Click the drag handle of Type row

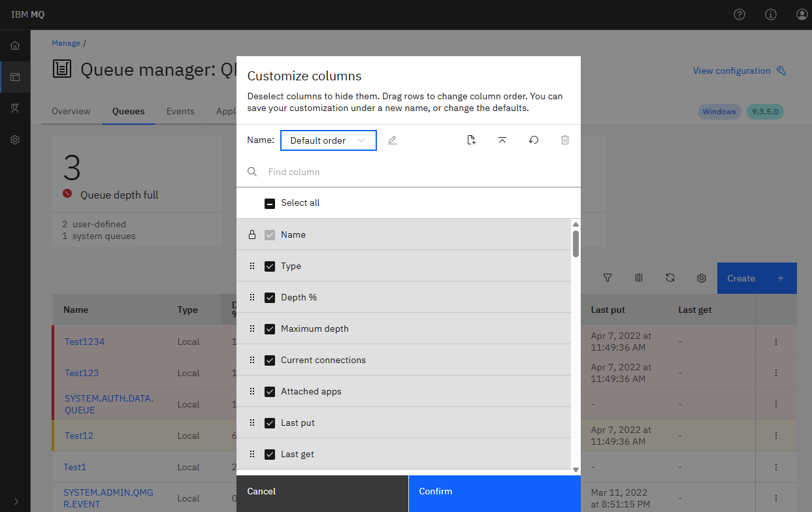point(252,266)
